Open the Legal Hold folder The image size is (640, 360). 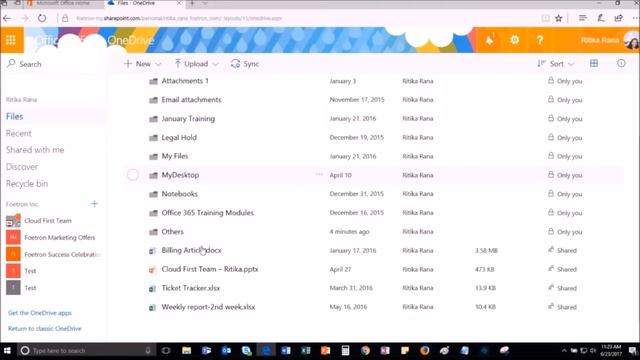(x=179, y=138)
